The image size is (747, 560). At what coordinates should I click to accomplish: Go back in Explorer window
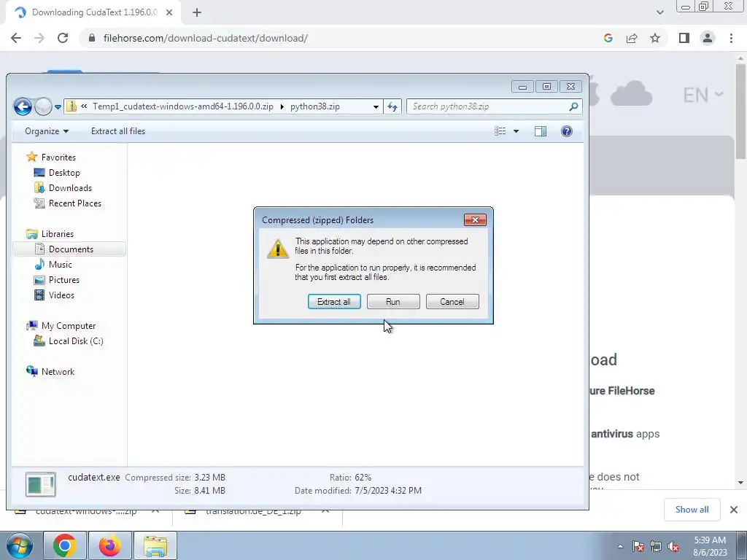click(23, 106)
